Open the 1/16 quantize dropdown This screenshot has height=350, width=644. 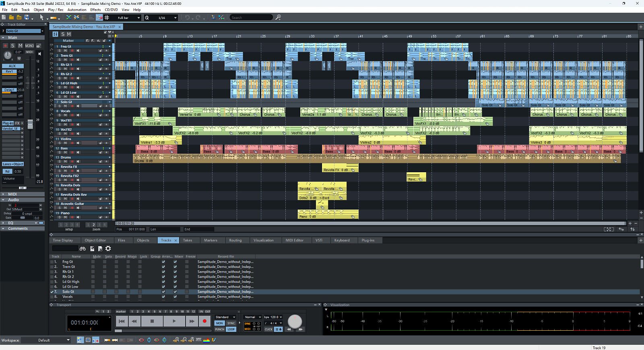(x=175, y=18)
